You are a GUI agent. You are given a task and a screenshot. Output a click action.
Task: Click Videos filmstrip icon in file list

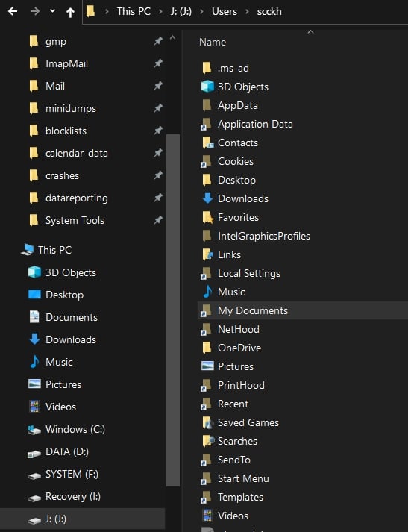(x=207, y=516)
